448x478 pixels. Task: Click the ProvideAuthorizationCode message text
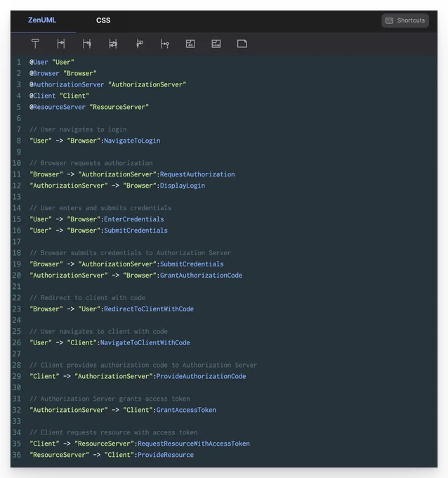(202, 377)
